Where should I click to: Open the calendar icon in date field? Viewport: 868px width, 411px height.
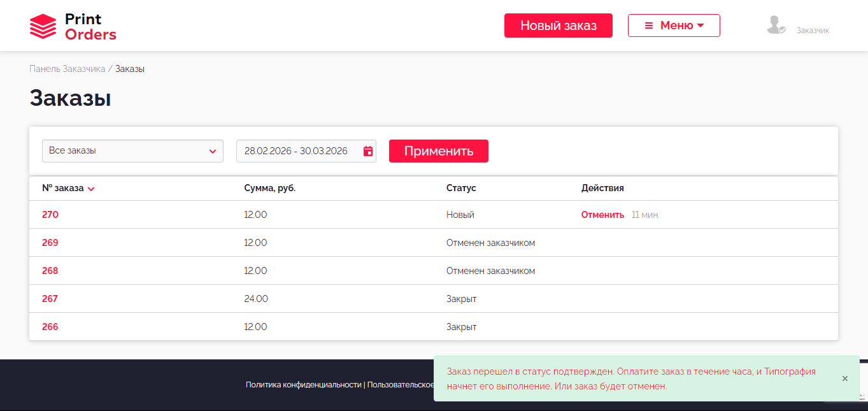click(367, 151)
